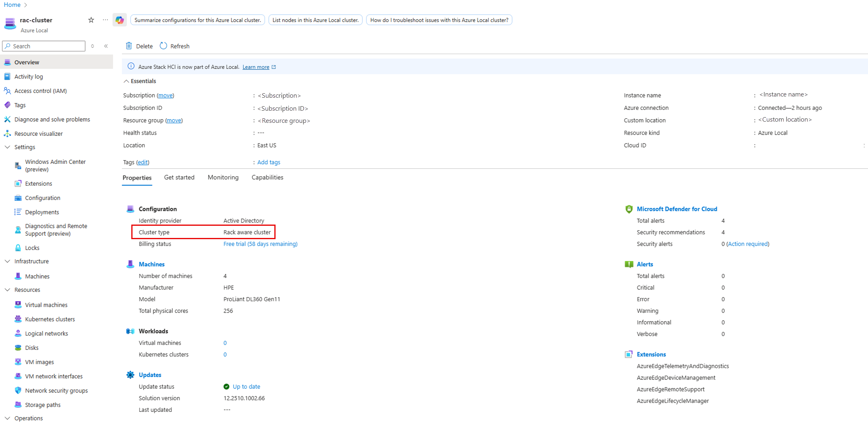Open the Machines heading link in Properties
Image resolution: width=868 pixels, height=424 pixels.
152,264
